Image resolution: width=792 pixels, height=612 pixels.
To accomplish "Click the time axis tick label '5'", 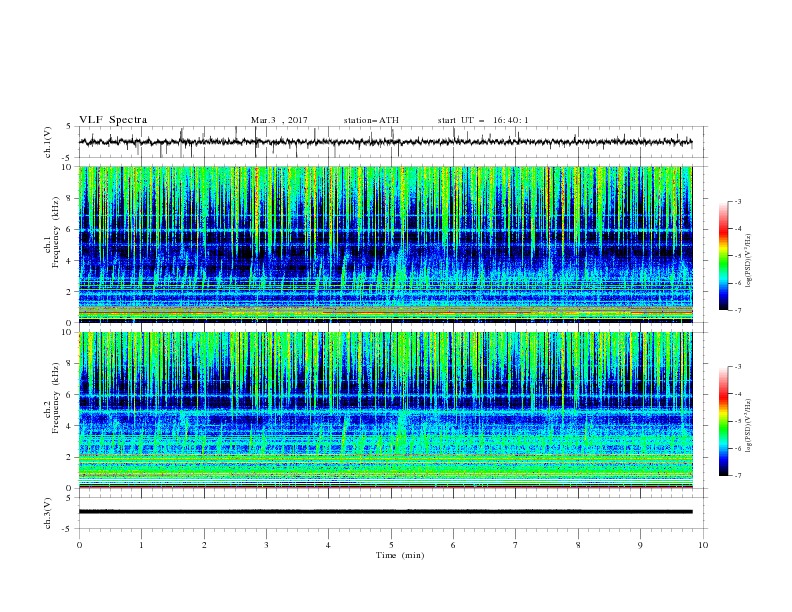I will (391, 545).
